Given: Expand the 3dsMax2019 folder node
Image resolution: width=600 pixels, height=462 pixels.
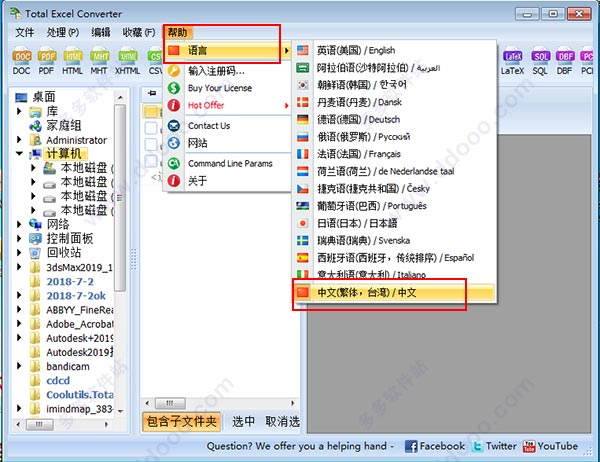Looking at the screenshot, I should 19,267.
